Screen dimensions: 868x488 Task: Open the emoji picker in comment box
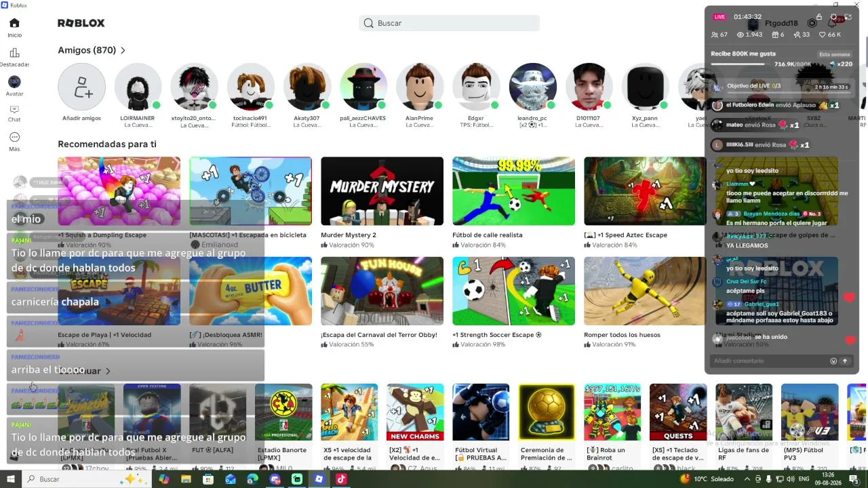click(833, 361)
